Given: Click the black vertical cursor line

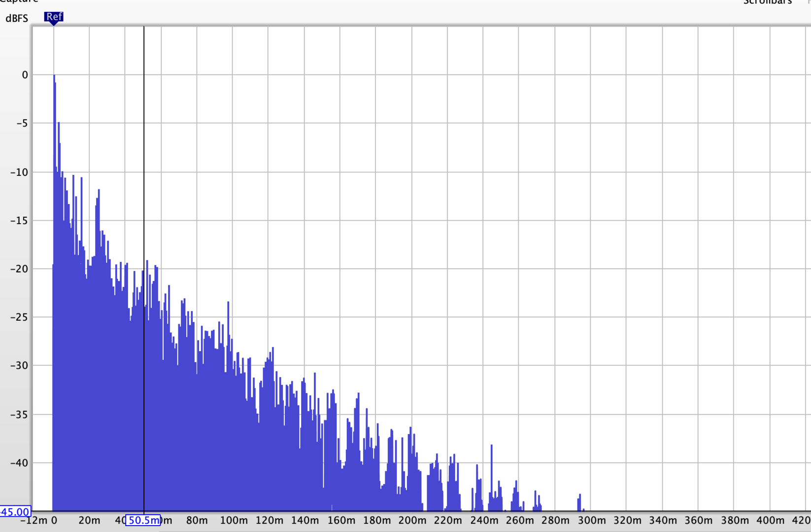Looking at the screenshot, I should pyautogui.click(x=144, y=268).
